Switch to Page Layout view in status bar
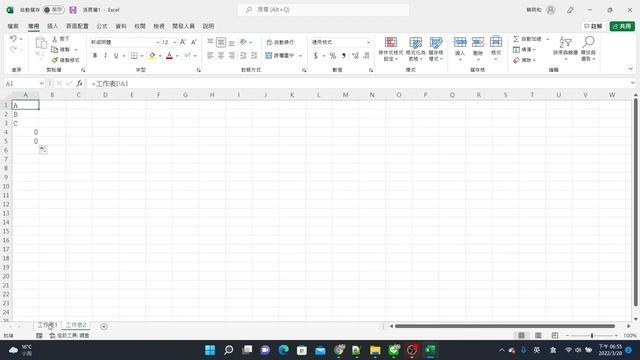Image resolution: width=640 pixels, height=360 pixels. pos(538,336)
